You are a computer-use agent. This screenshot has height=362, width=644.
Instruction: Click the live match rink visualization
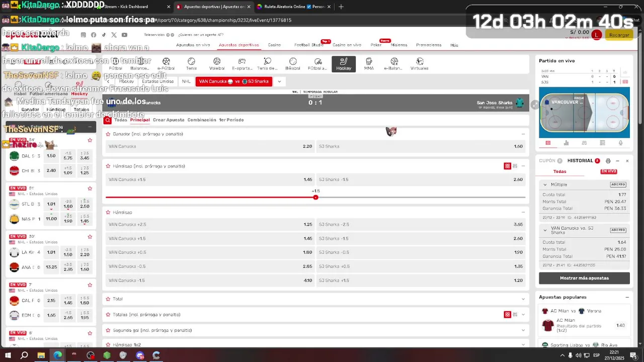tap(584, 113)
